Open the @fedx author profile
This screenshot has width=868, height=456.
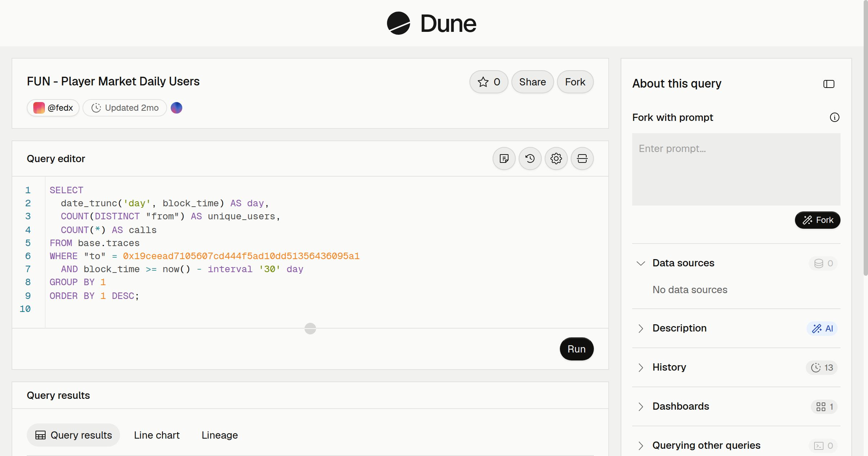point(53,108)
